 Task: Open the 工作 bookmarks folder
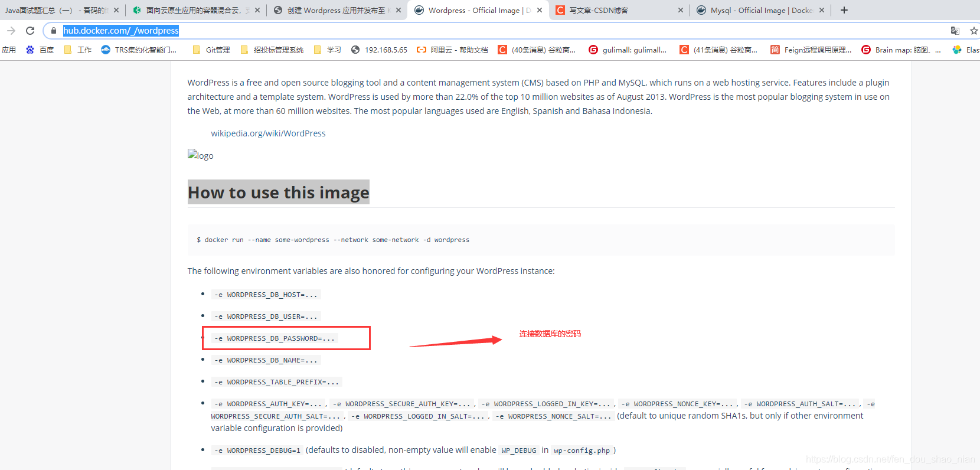click(78, 50)
